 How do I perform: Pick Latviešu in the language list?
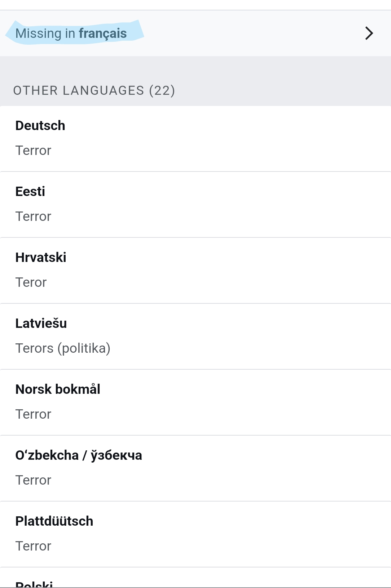(41, 324)
